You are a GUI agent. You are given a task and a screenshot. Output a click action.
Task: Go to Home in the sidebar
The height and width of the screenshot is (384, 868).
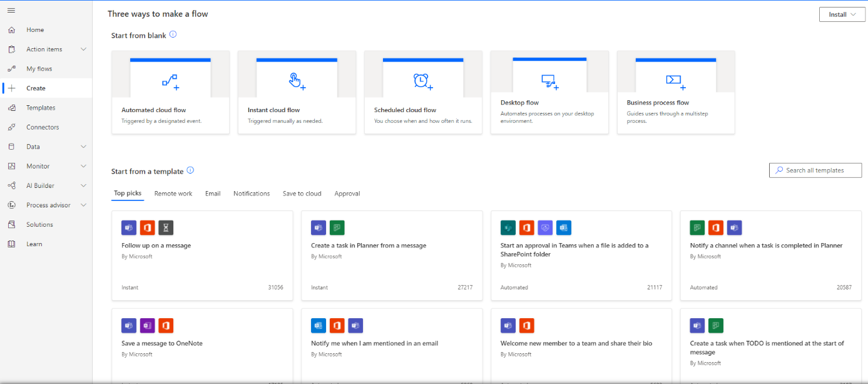46,30
